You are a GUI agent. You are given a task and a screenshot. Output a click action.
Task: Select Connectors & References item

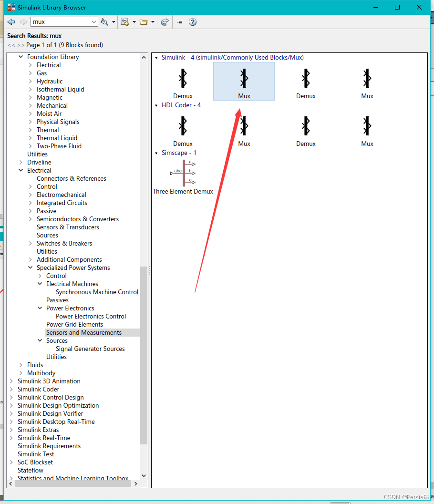72,178
